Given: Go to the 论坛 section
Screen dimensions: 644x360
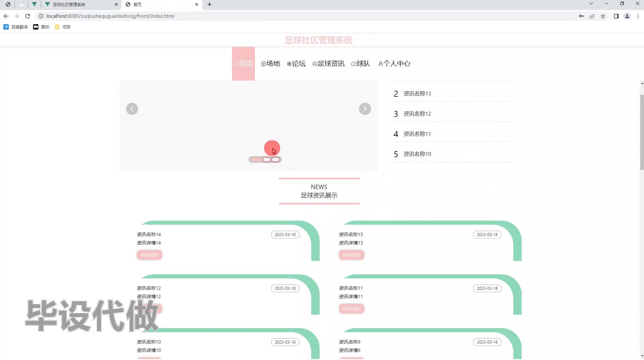Looking at the screenshot, I should click(x=296, y=64).
